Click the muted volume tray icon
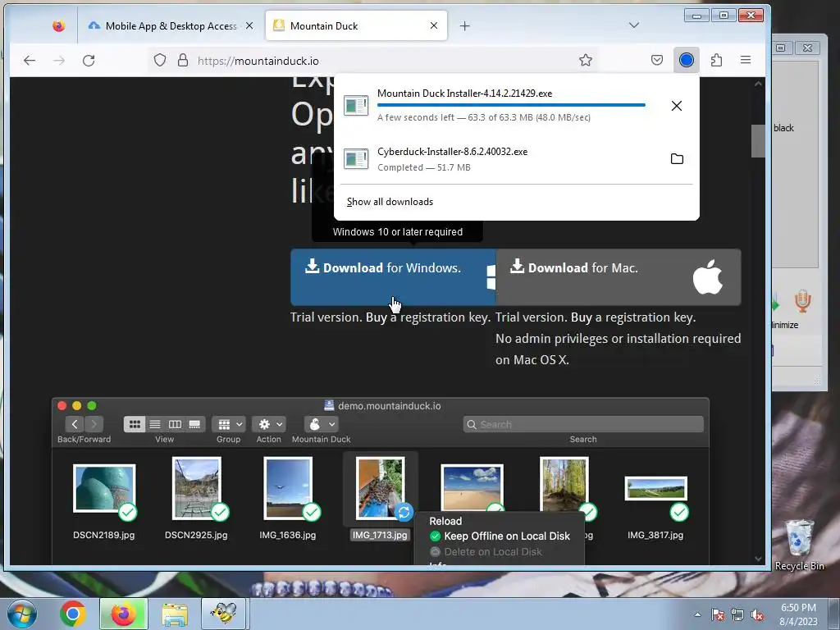840x630 pixels. [757, 614]
